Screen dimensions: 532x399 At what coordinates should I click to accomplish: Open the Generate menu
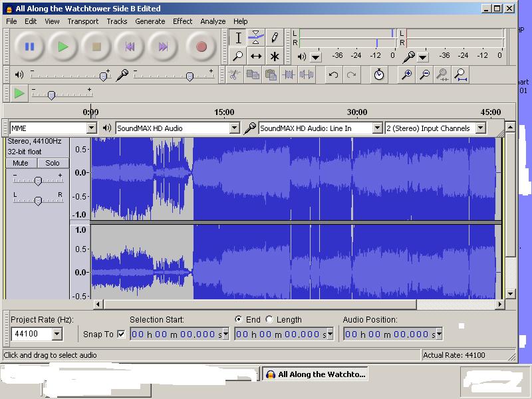tap(150, 21)
